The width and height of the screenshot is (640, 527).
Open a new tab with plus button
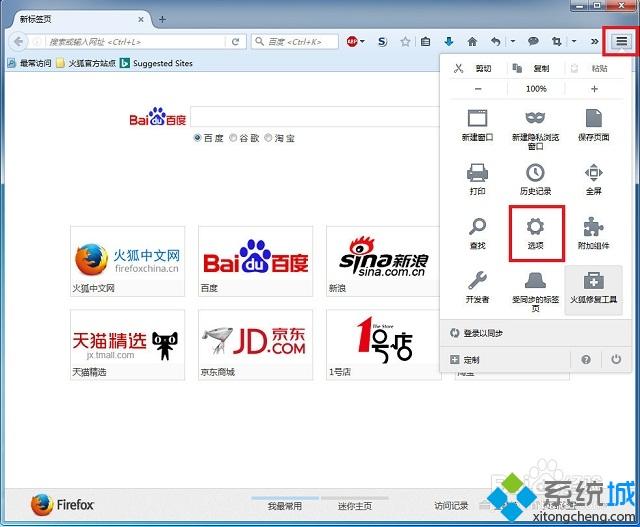point(162,19)
